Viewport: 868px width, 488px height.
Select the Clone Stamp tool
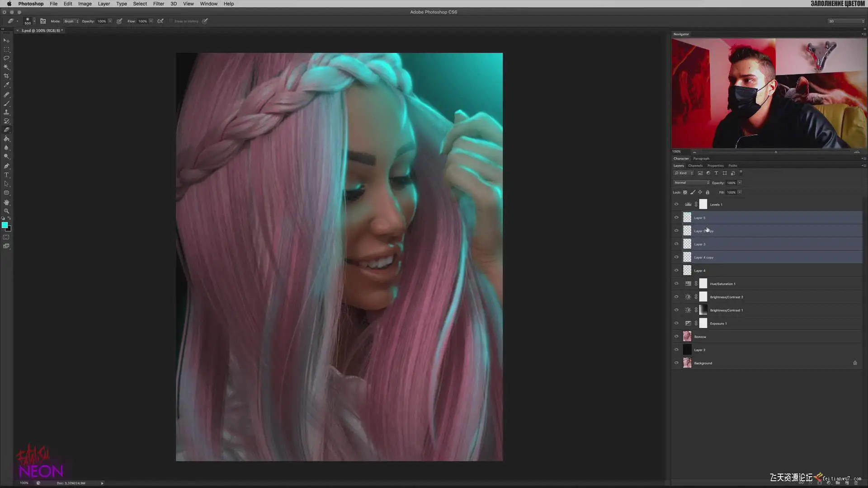(6, 112)
